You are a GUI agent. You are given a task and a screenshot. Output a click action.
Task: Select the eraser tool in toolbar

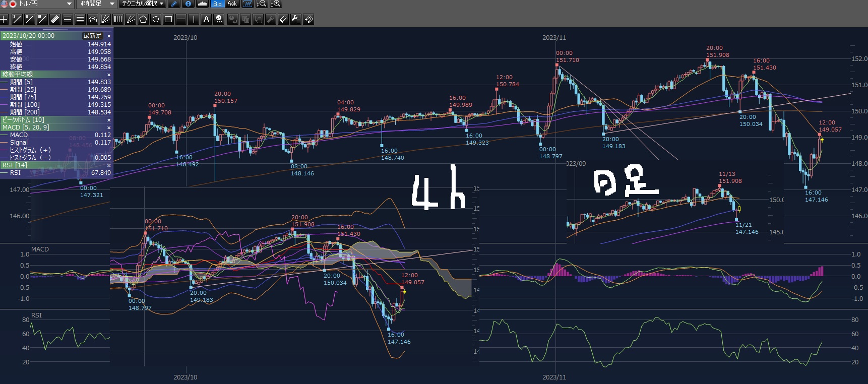pyautogui.click(x=283, y=20)
